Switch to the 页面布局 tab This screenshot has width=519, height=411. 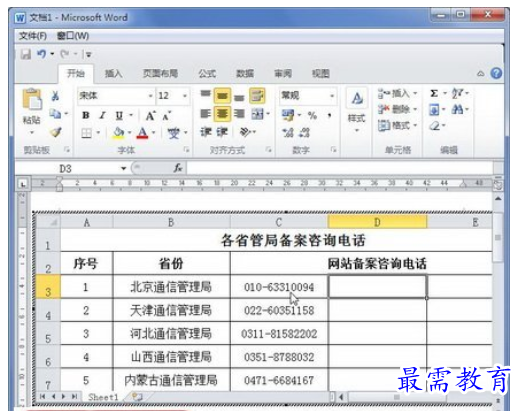click(160, 73)
